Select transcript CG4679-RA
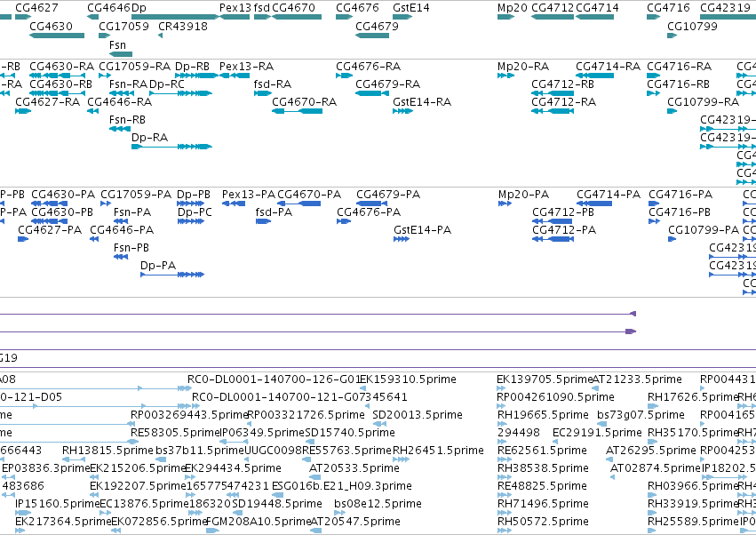The image size is (756, 535). point(387,84)
